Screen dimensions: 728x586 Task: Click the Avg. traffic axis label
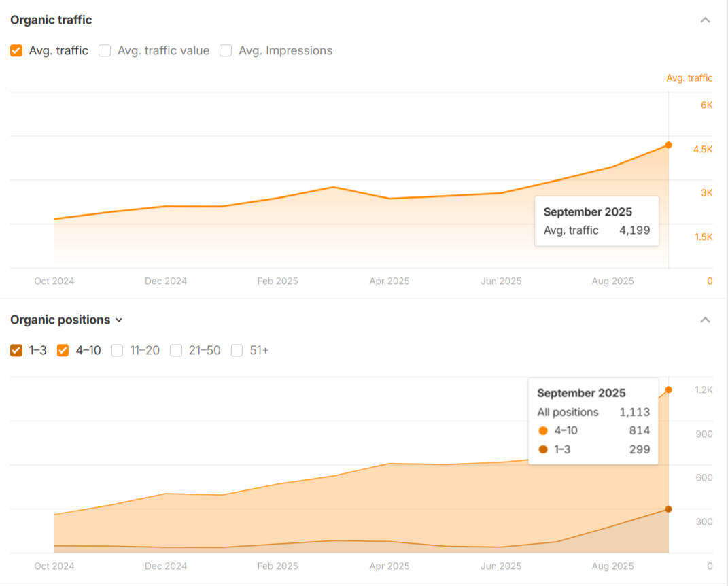(x=689, y=78)
